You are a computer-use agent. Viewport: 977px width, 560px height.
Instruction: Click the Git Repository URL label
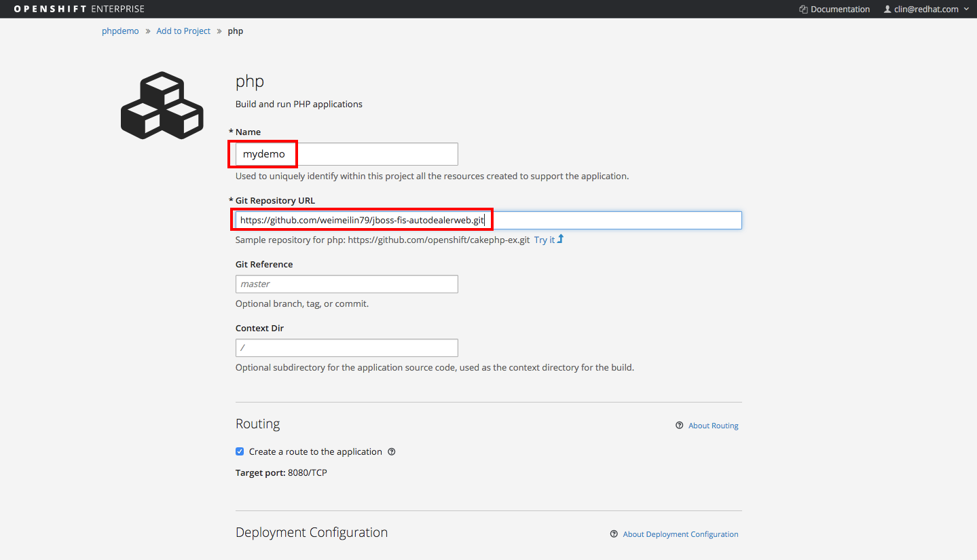point(275,200)
